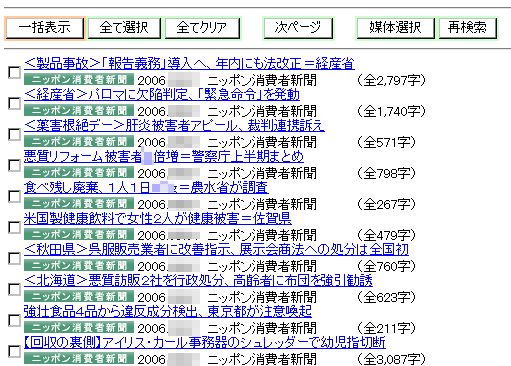
Task: Click the 一括表示 button
Action: coord(45,28)
